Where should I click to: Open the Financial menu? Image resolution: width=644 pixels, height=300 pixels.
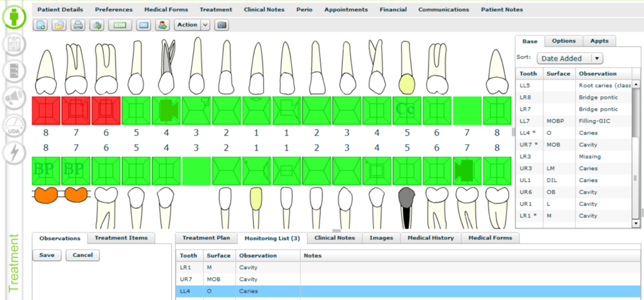point(393,10)
